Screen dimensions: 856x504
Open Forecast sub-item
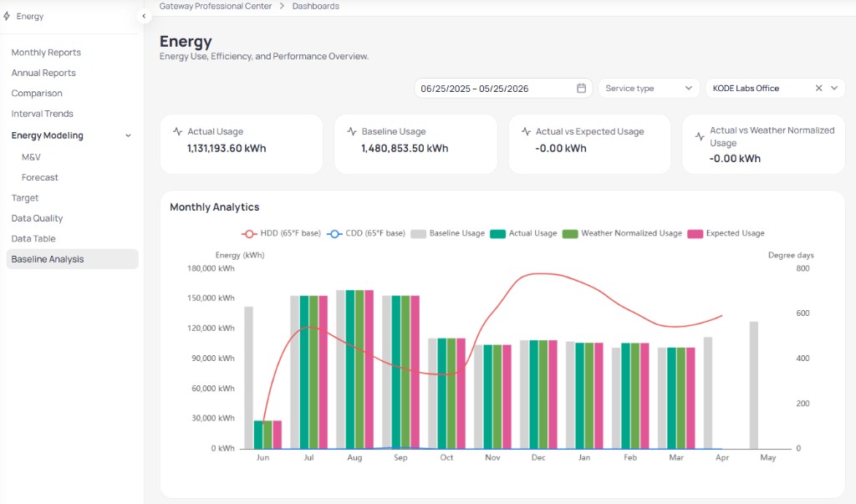(x=39, y=177)
